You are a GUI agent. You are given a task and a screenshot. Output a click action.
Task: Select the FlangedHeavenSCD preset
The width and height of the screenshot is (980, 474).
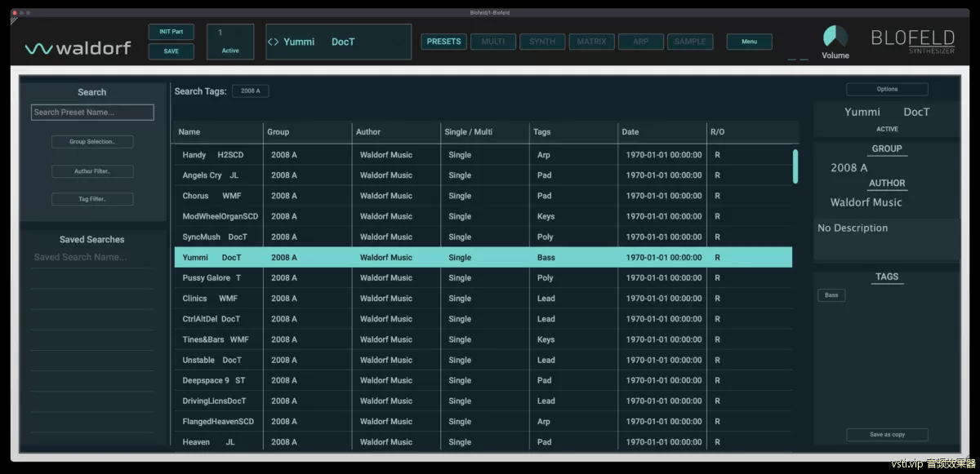click(483, 422)
